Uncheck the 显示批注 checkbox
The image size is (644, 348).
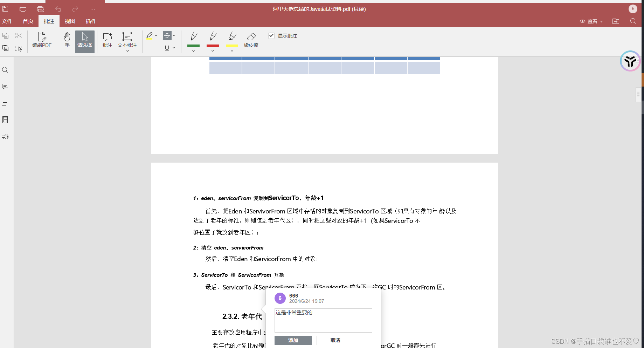click(271, 35)
